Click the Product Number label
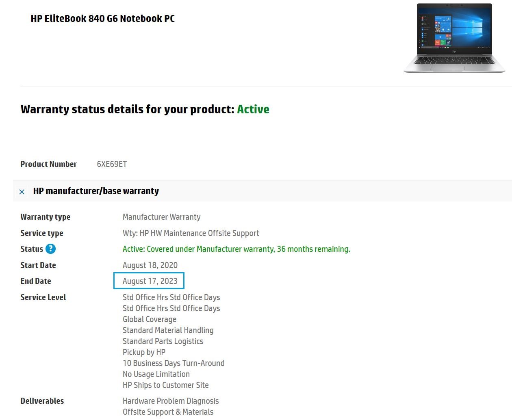 [48, 164]
